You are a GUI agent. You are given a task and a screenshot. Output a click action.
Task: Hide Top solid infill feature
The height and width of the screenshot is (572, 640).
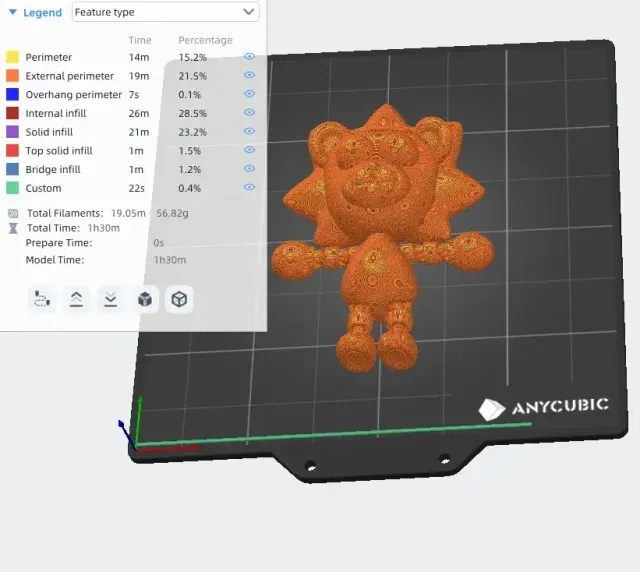(249, 150)
